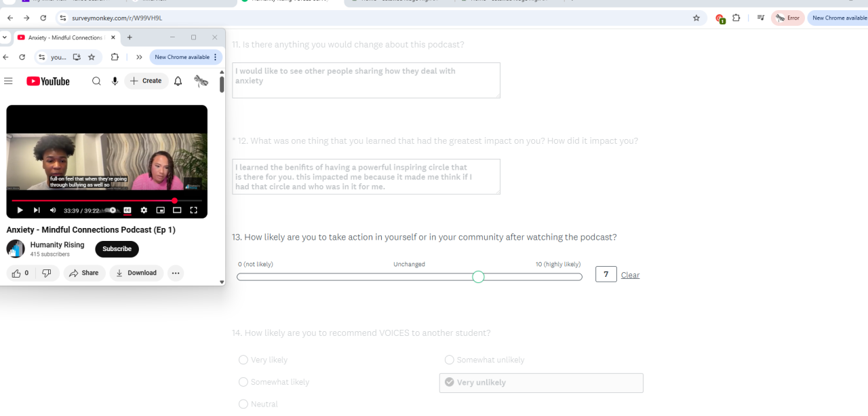The height and width of the screenshot is (416, 868).
Task: Toggle closed captions on the video
Action: pos(127,210)
